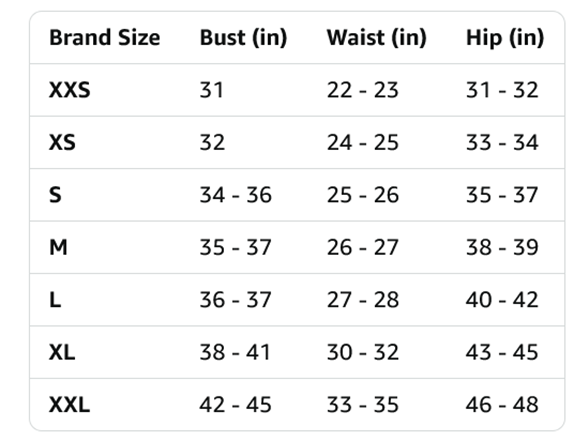The image size is (588, 441).
Task: Click the bust value 34 - 36
Action: pyautogui.click(x=236, y=195)
